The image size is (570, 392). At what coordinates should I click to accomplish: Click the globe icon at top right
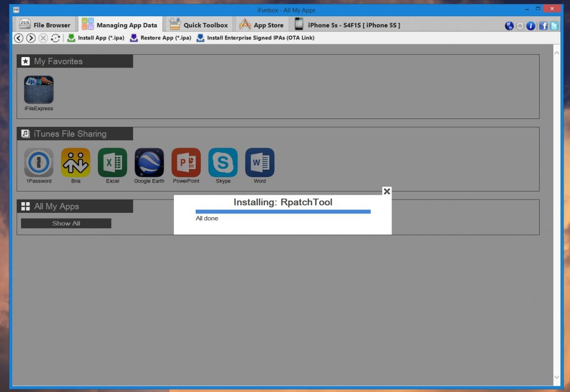pyautogui.click(x=509, y=26)
